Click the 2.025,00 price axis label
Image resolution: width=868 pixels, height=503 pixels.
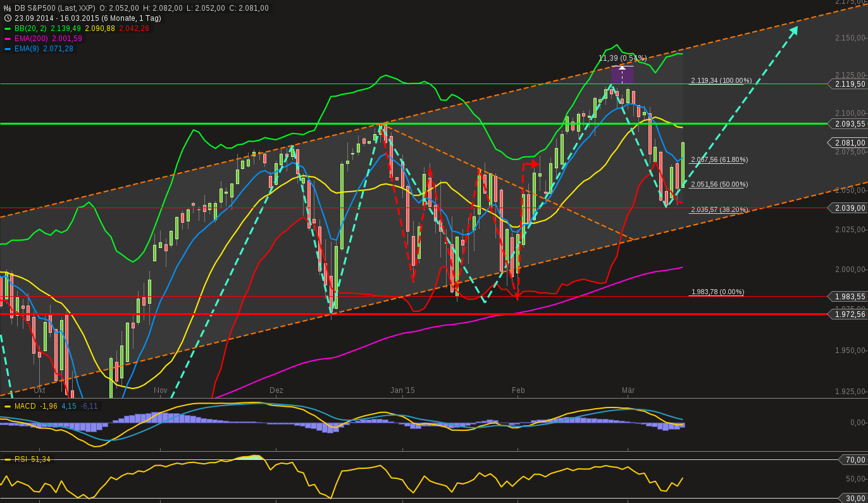850,229
